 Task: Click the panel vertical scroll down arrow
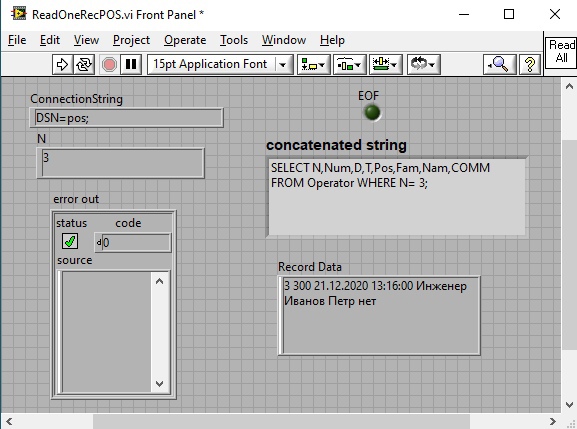(x=569, y=405)
